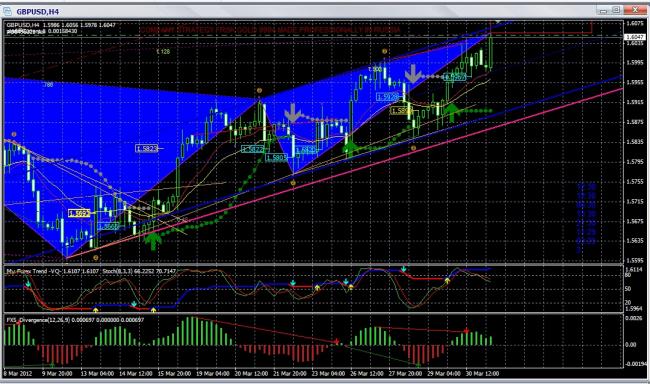Image resolution: width=650 pixels, height=384 pixels.
Task: Click the yellow up arrow near 29 Mar in stochastic panel
Action: click(447, 281)
